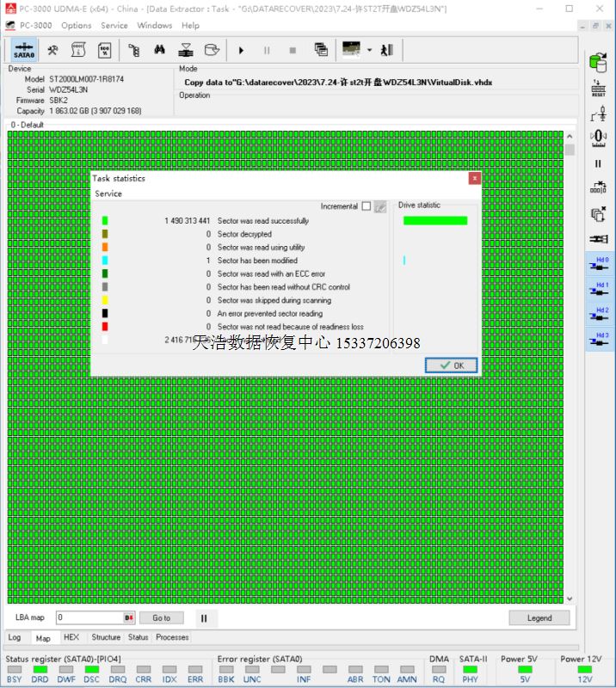Click the LBA map input field
The width and height of the screenshot is (616, 688).
[x=89, y=617]
